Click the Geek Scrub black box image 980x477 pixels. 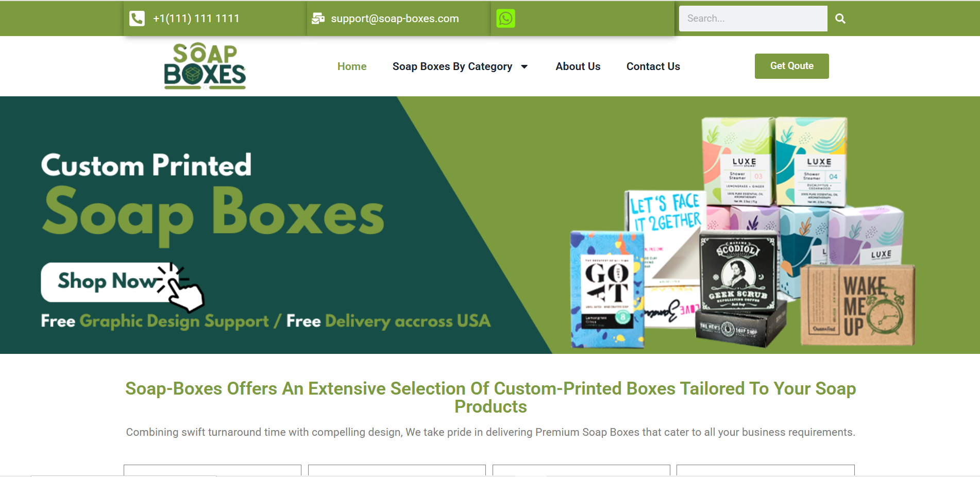[x=738, y=273]
